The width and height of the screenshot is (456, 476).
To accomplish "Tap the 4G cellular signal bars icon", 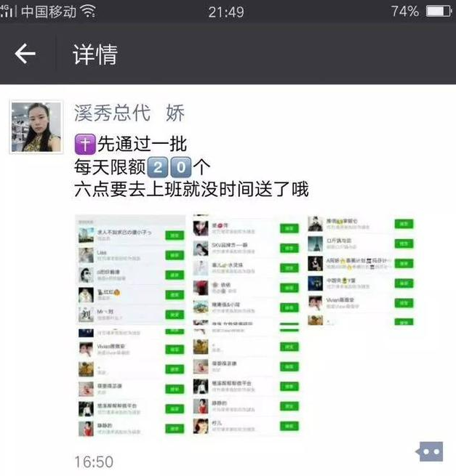I will [x=7, y=11].
